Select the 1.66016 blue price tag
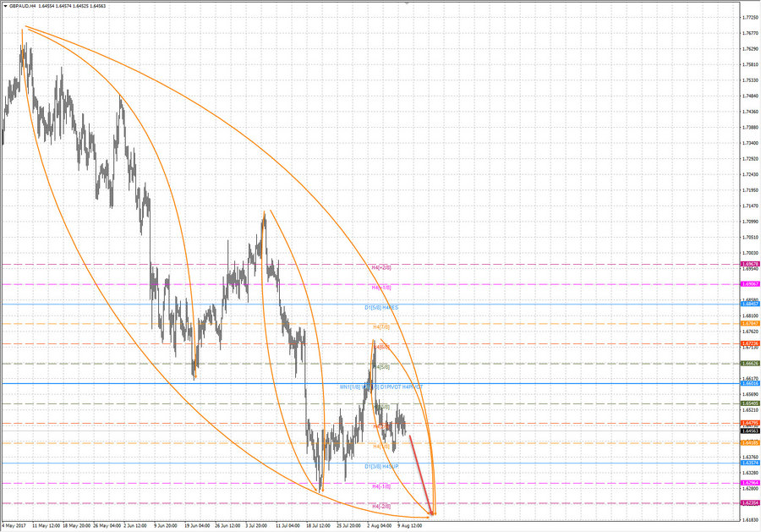The width and height of the screenshot is (761, 532). (750, 383)
